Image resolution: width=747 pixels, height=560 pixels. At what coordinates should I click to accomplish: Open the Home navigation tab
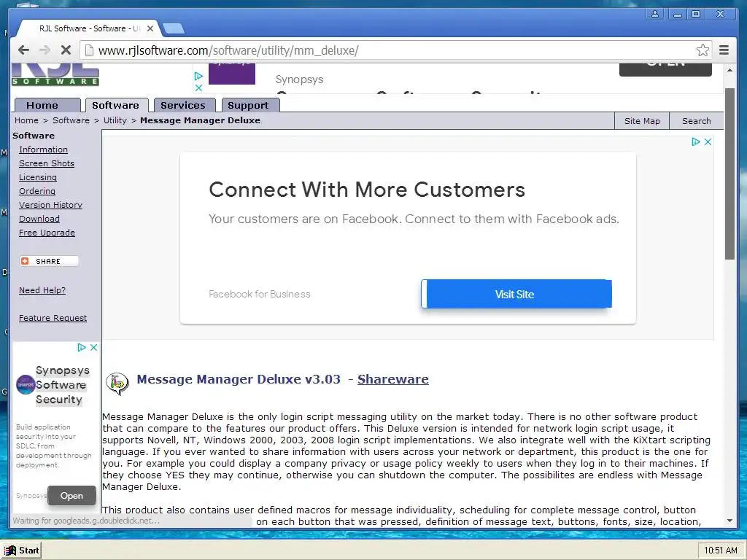pyautogui.click(x=47, y=105)
